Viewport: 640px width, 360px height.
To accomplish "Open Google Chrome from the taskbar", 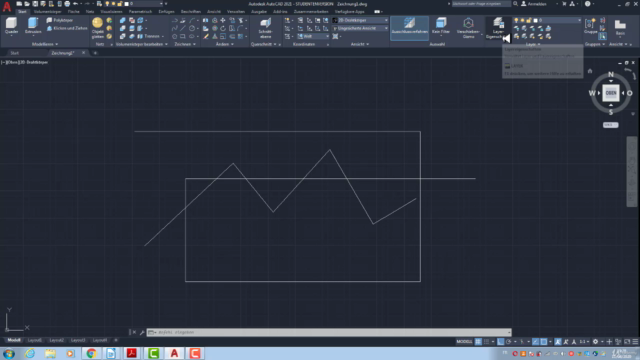I will pos(91,353).
